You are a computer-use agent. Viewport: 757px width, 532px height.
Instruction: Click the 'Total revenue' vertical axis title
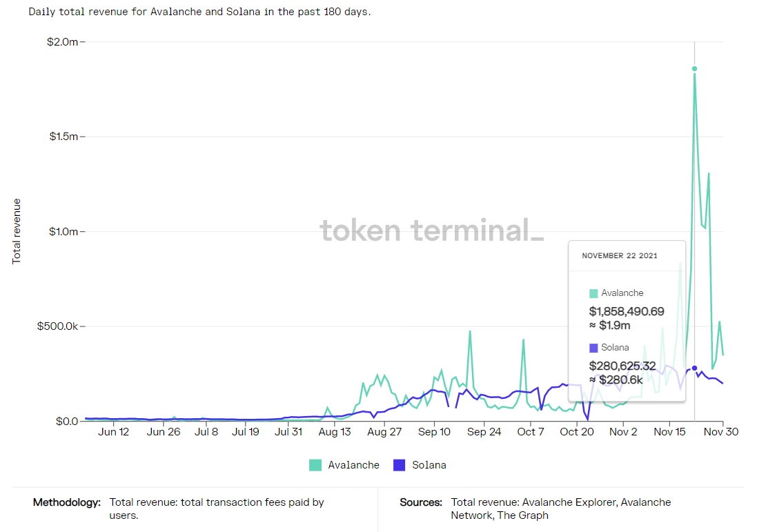(17, 231)
